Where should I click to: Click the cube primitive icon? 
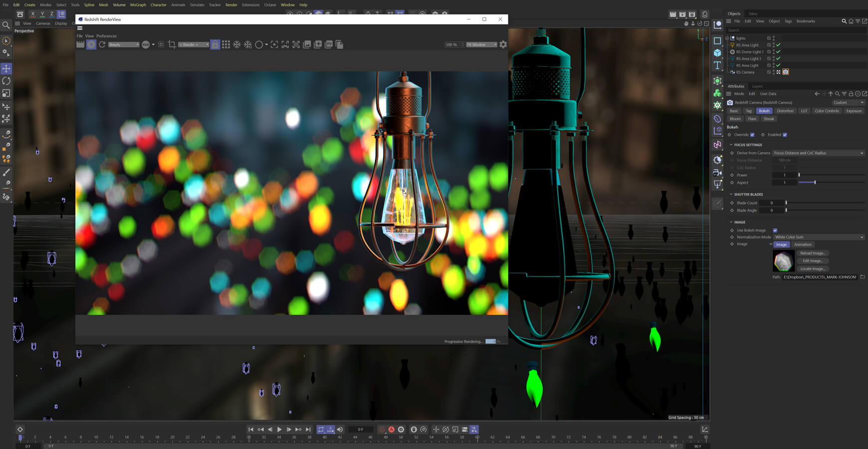tap(717, 53)
